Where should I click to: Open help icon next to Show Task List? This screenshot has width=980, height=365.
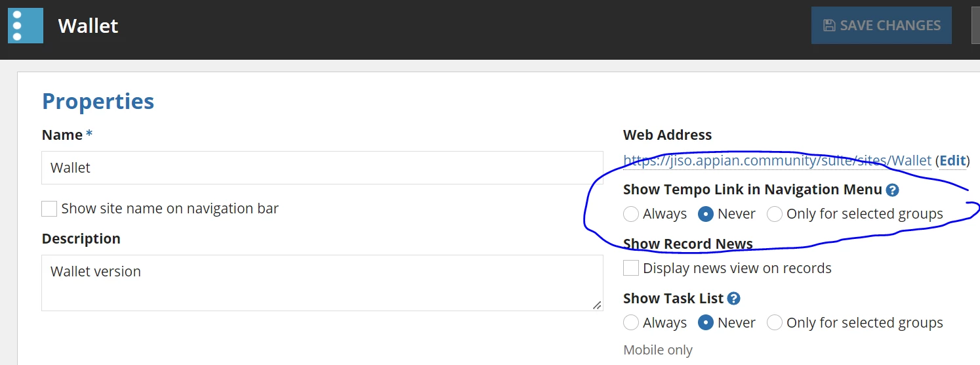(734, 299)
